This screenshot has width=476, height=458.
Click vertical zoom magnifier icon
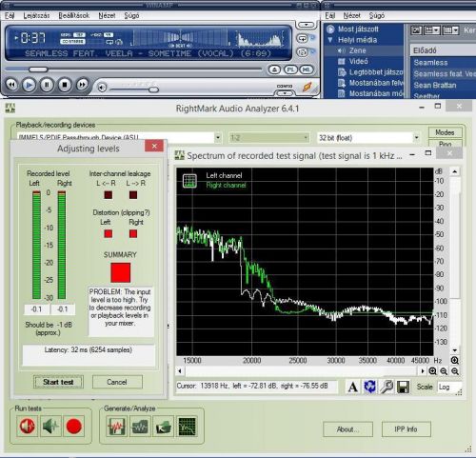tap(455, 361)
